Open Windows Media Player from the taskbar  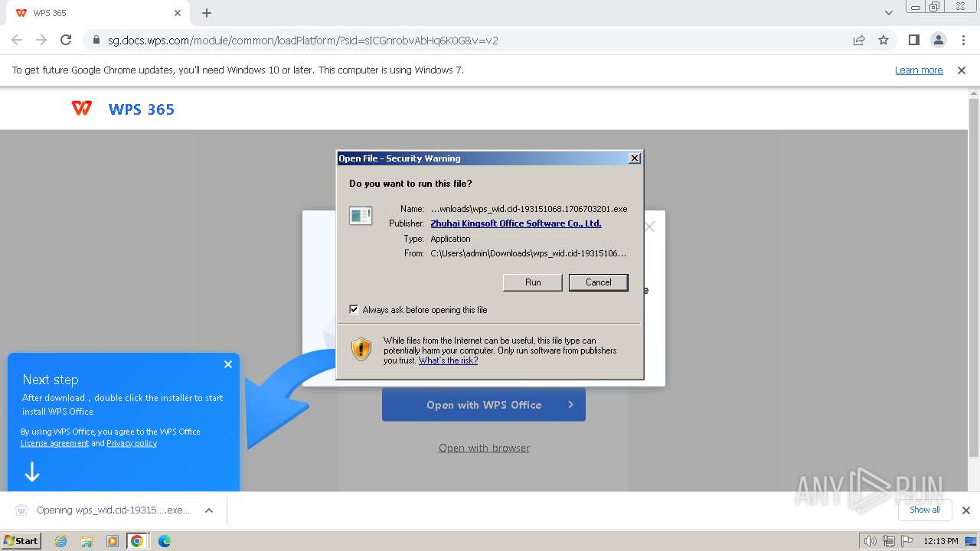[113, 541]
